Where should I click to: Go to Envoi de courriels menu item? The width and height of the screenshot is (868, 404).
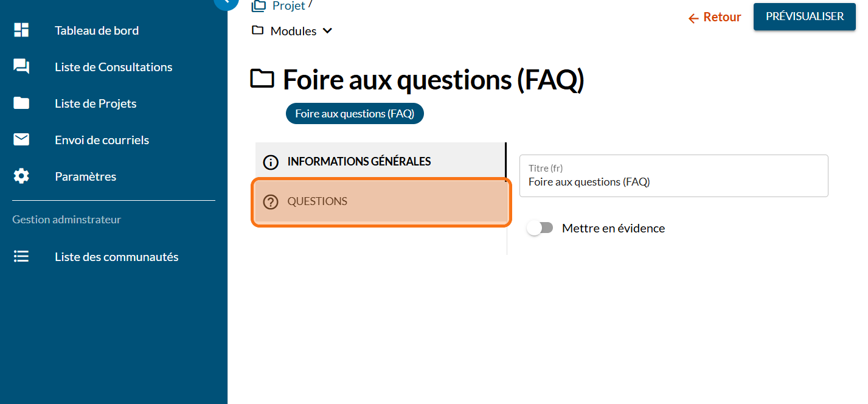tap(102, 140)
